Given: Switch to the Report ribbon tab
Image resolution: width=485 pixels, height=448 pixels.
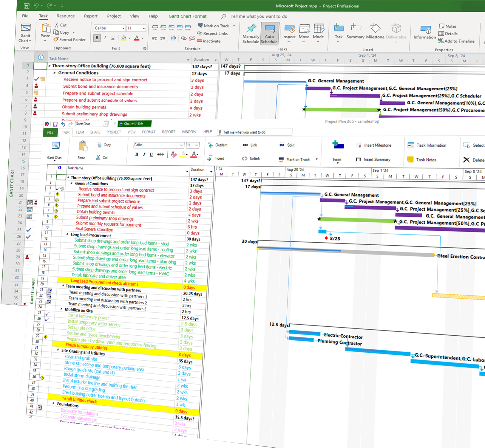Looking at the screenshot, I should (91, 16).
